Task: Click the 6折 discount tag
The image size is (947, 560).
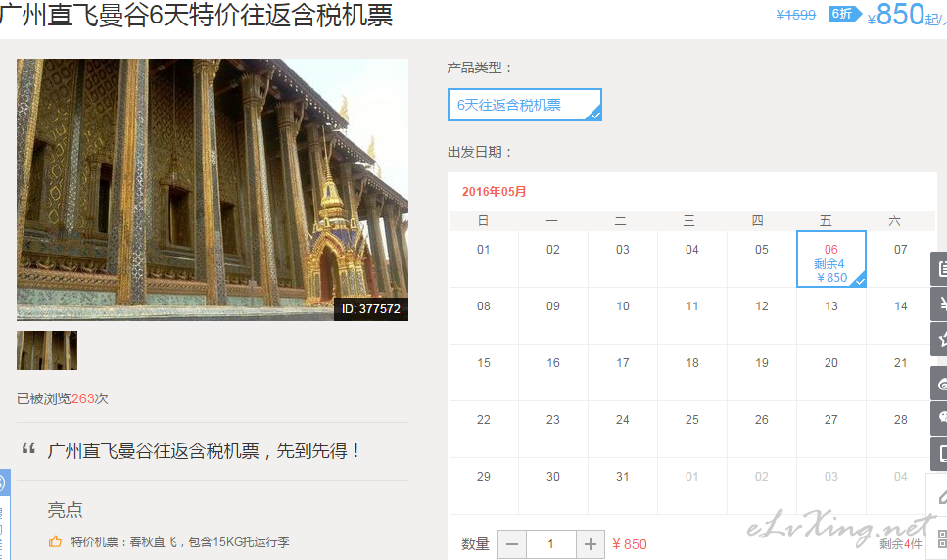Action: [844, 14]
